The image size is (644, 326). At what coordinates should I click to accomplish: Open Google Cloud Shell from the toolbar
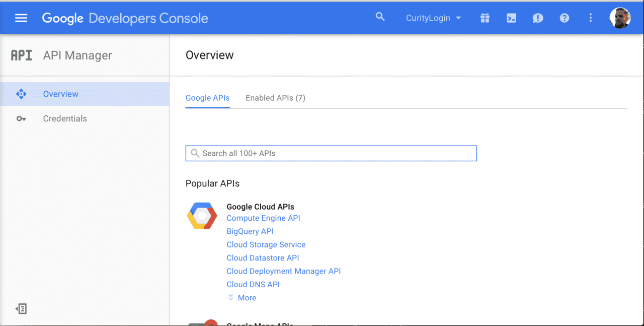[511, 18]
